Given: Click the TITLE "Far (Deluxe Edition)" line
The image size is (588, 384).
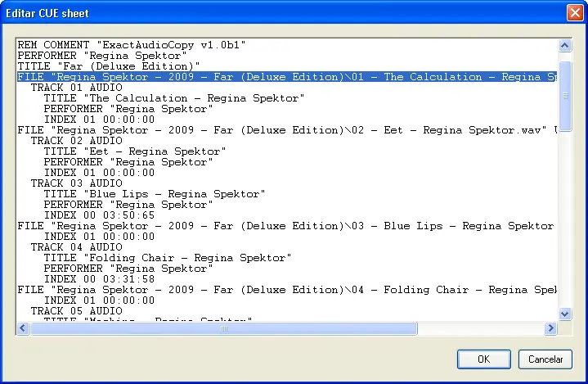Looking at the screenshot, I should point(109,66).
